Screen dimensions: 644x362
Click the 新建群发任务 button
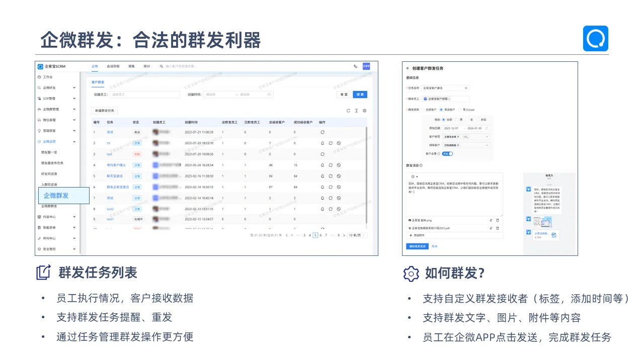[x=104, y=111]
